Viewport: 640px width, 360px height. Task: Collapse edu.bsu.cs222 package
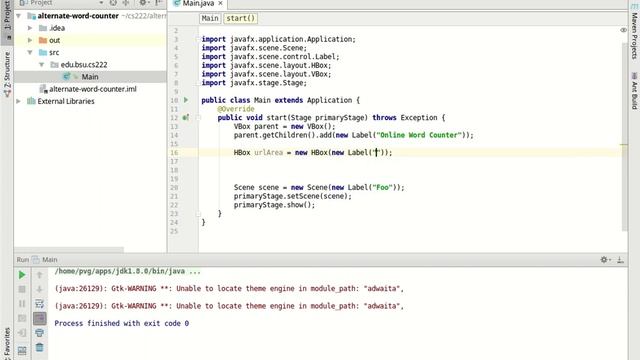42,64
